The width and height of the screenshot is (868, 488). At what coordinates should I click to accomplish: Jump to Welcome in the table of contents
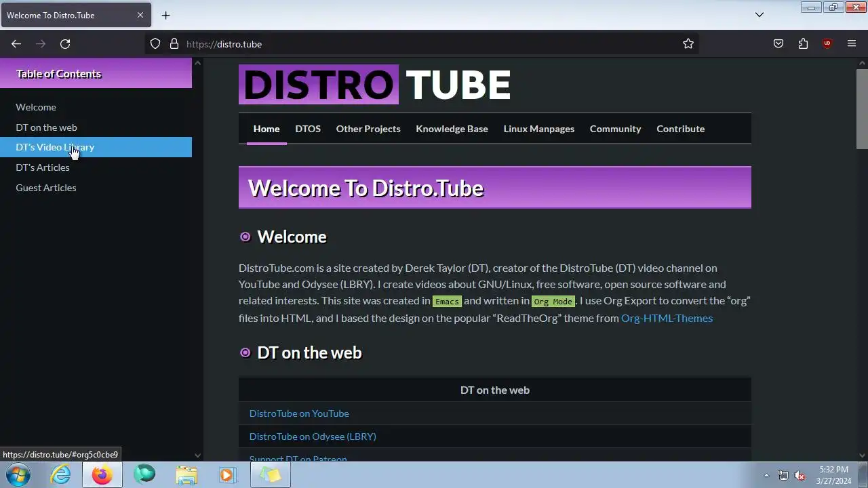[36, 107]
